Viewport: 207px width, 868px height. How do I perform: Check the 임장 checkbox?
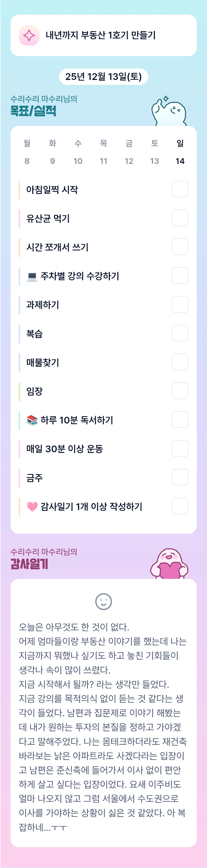(x=180, y=391)
